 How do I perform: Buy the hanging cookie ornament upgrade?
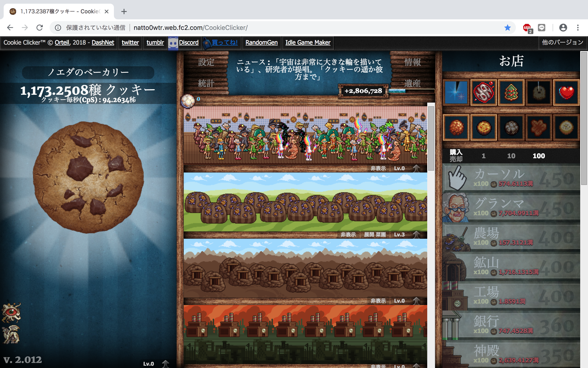539,93
